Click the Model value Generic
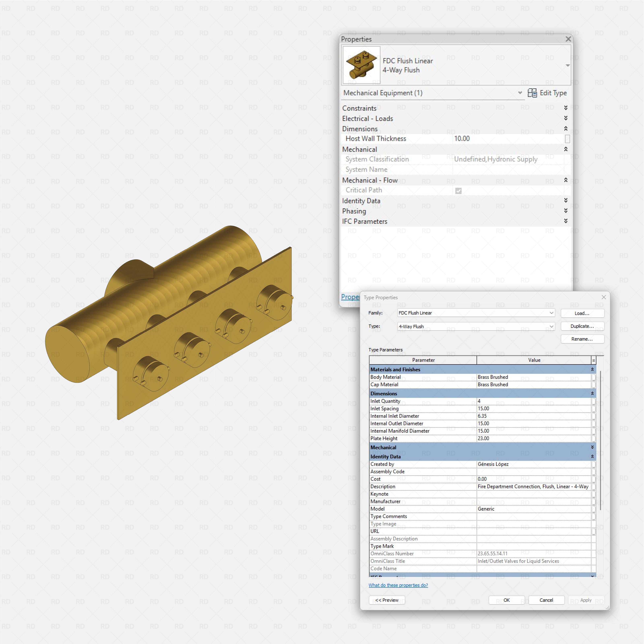Viewport: 644px width, 644px height. 534,509
